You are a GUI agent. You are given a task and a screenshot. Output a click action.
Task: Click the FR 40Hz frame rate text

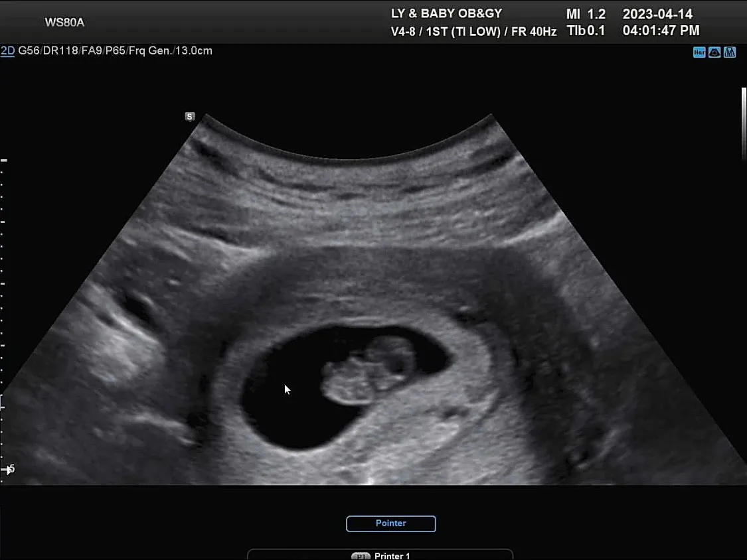(534, 31)
